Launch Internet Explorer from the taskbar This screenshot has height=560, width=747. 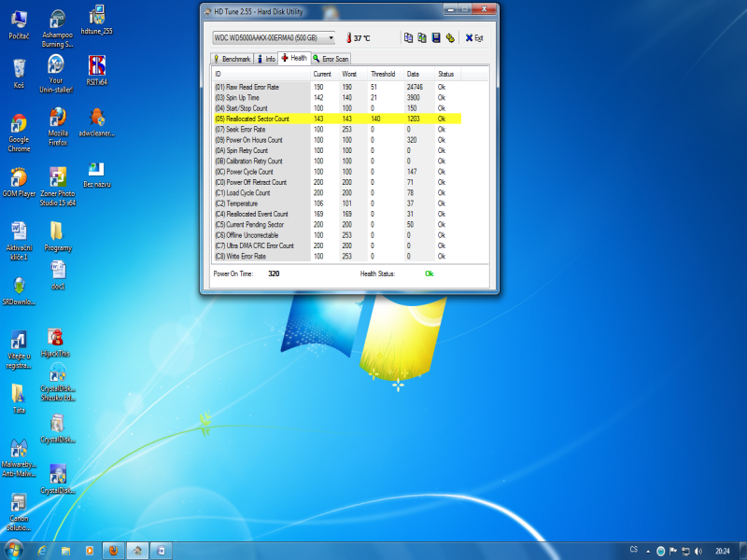click(42, 551)
